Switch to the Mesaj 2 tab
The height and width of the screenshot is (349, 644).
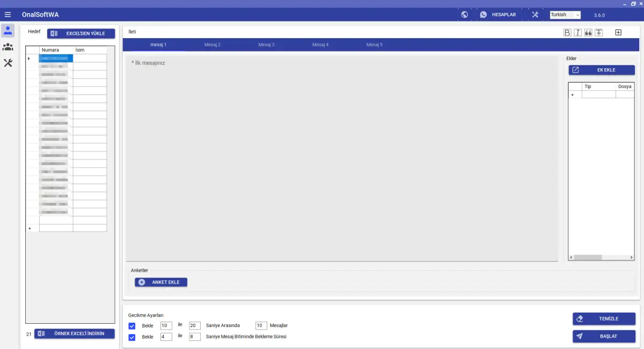[x=213, y=45]
